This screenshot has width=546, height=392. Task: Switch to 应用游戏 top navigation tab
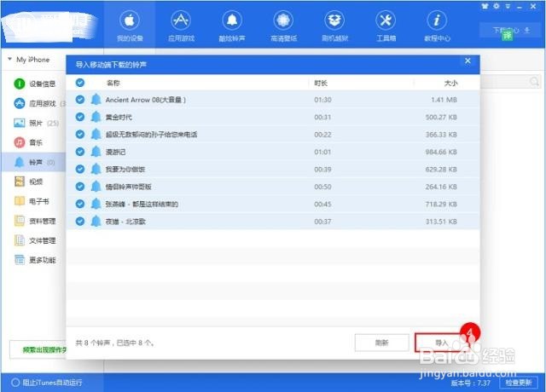pos(181,26)
